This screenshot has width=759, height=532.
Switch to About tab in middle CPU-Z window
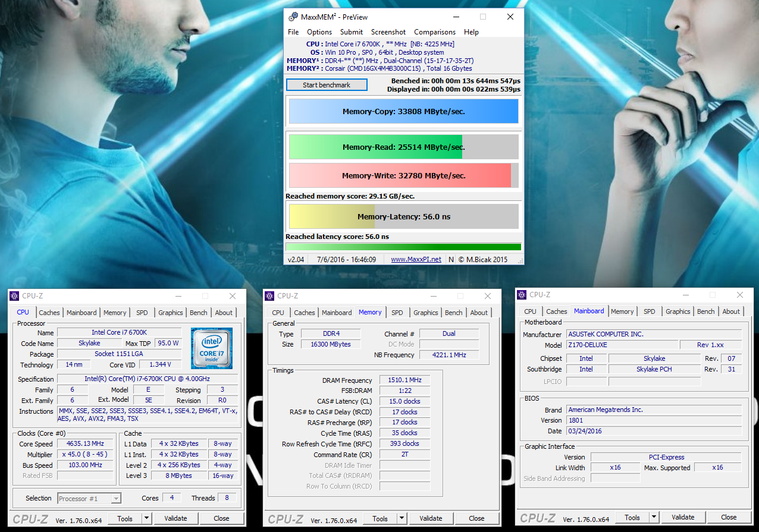coord(479,313)
